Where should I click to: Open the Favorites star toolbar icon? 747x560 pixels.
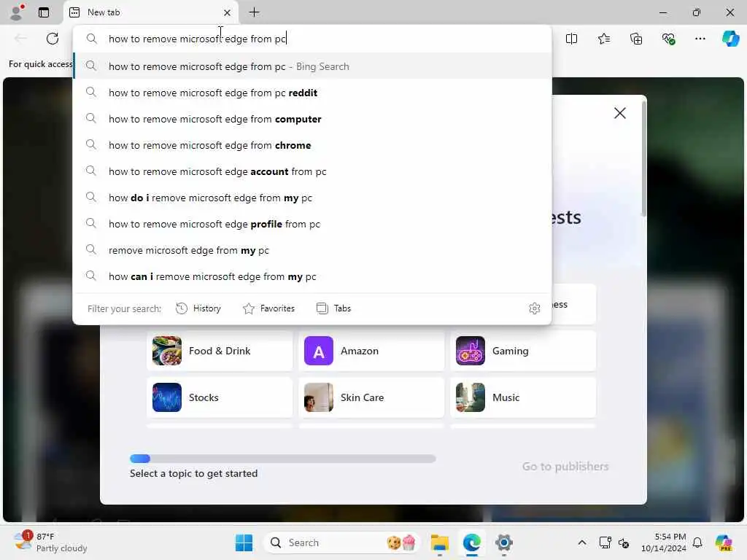coord(603,39)
